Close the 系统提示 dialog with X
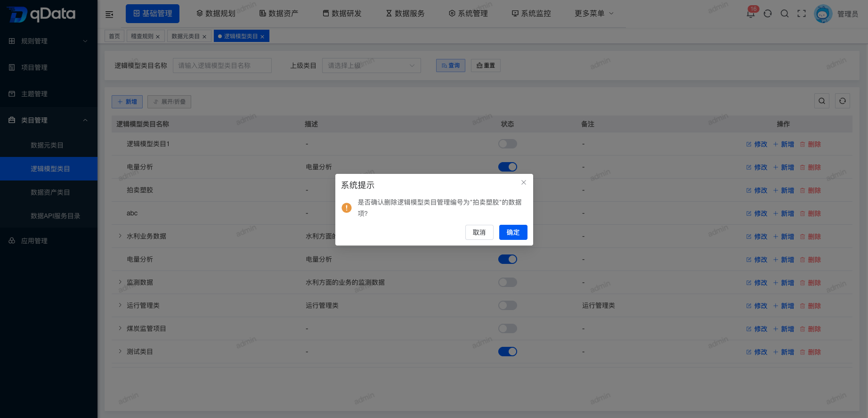Screen dimensions: 868x418 pos(524,182)
